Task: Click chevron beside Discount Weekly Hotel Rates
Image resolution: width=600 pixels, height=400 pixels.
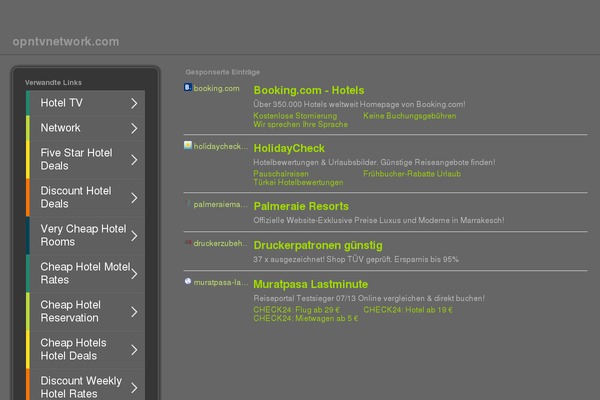Action: 134,388
